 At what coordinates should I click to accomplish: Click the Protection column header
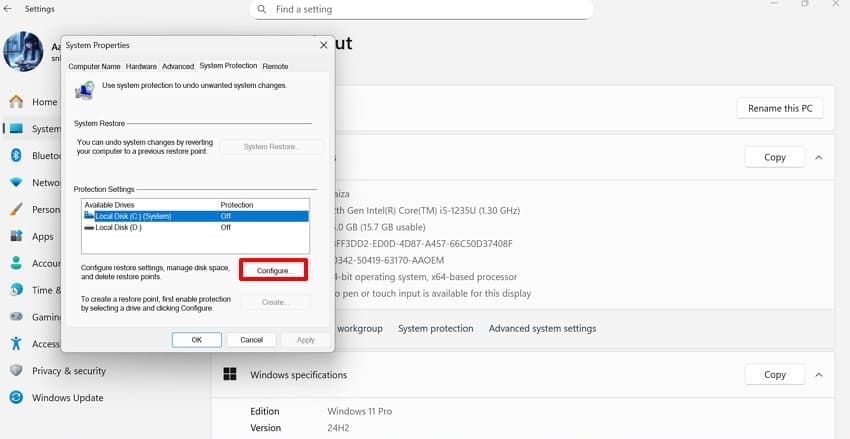[237, 205]
